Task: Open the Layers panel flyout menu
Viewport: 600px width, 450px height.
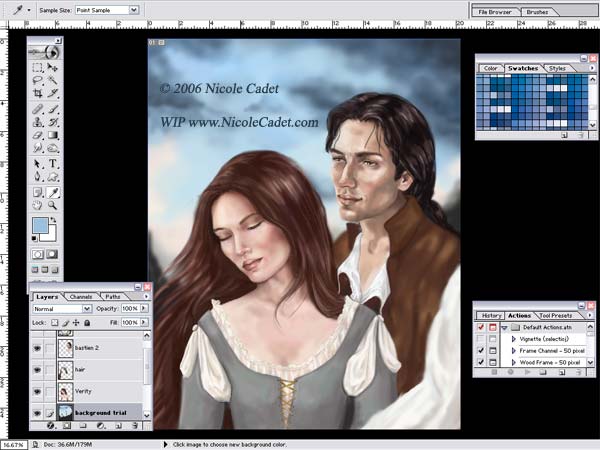Action: [146, 297]
